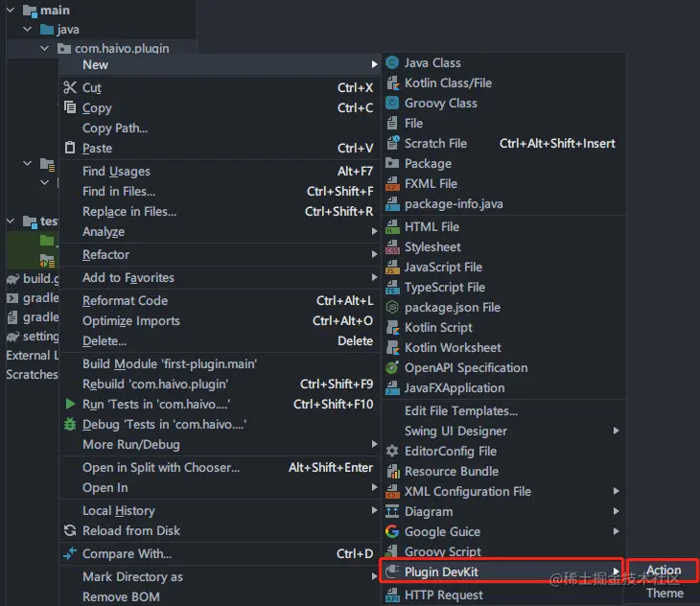The image size is (700, 606).
Task: Click the package-info.java icon
Action: coord(392,203)
